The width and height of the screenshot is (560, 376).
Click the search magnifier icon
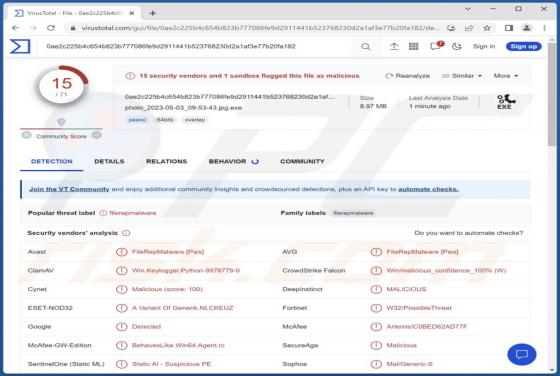tap(366, 46)
